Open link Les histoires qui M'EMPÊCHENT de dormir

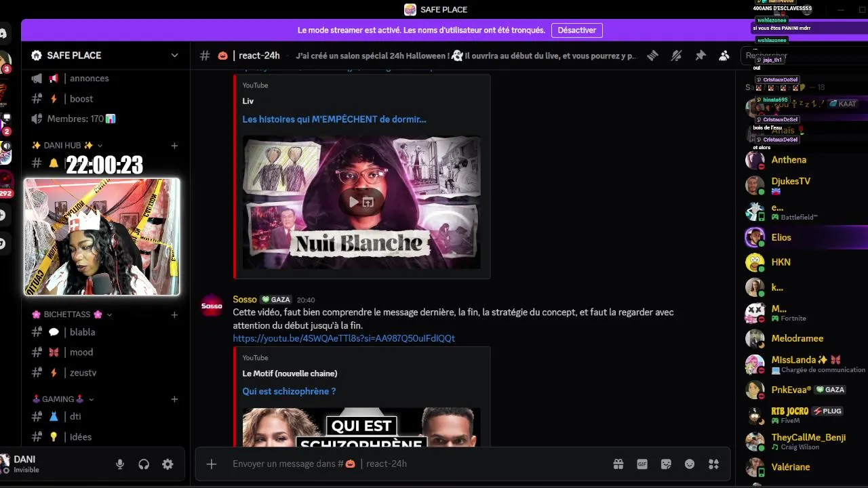(x=334, y=119)
